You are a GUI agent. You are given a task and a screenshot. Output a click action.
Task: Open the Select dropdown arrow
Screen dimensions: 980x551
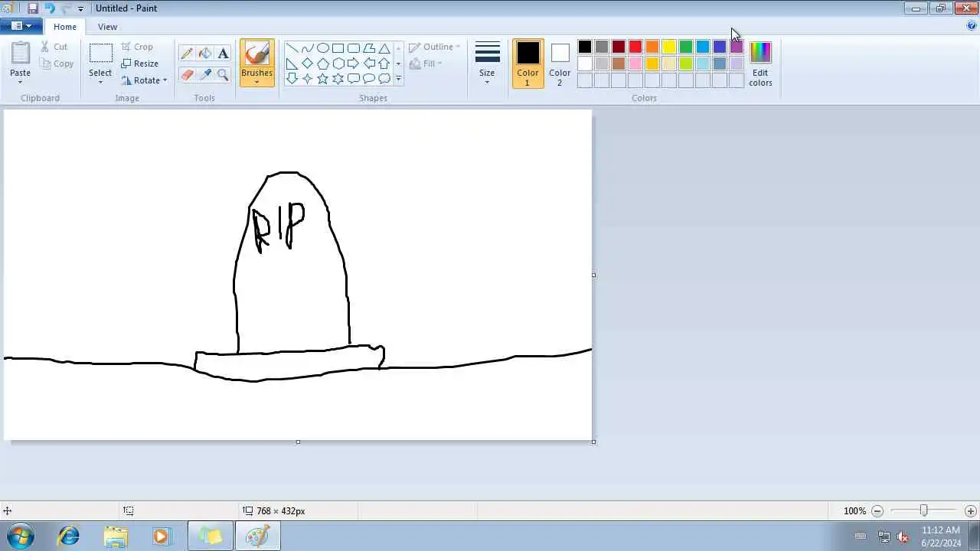pos(100,82)
